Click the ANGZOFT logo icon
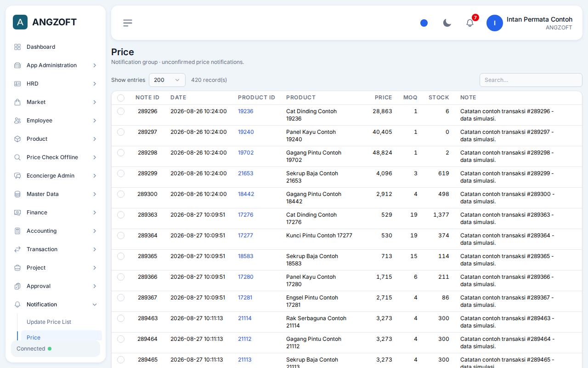The height and width of the screenshot is (368, 588). pos(20,22)
